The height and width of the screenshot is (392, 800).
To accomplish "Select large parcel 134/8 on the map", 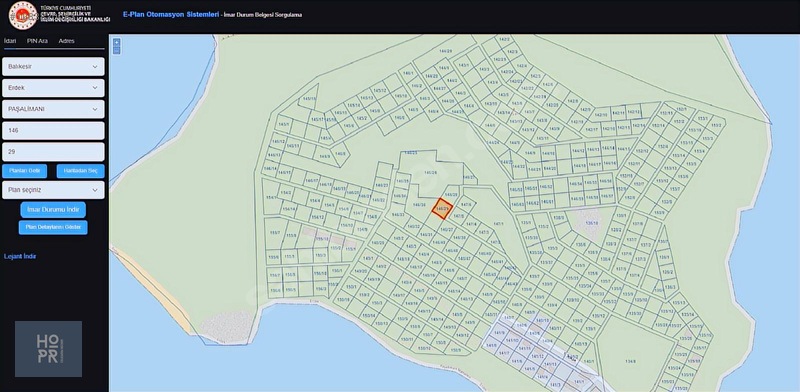I will [631, 361].
